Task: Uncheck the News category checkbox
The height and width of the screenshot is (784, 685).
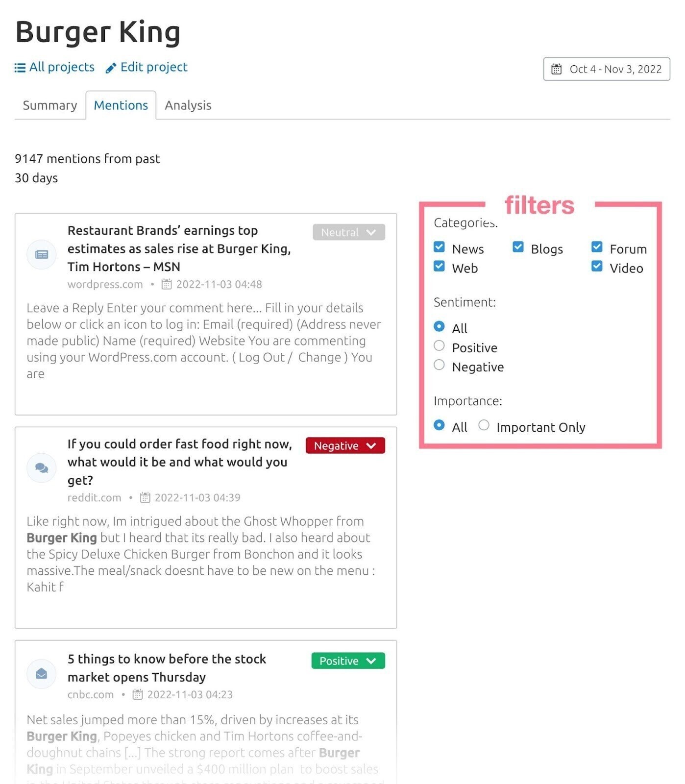Action: click(x=440, y=247)
